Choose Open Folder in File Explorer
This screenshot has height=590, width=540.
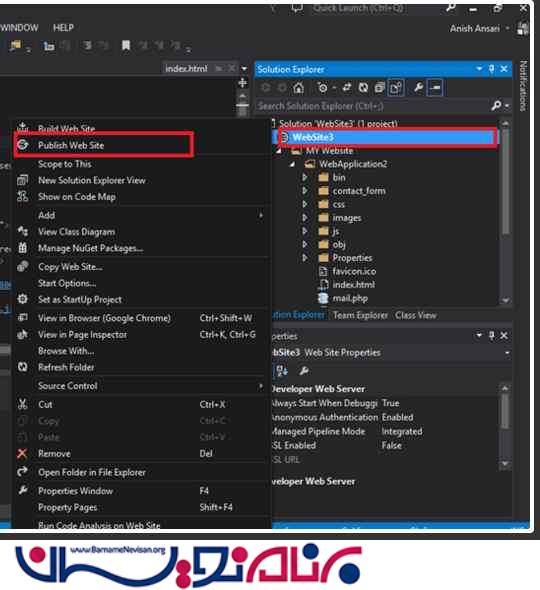[91, 472]
